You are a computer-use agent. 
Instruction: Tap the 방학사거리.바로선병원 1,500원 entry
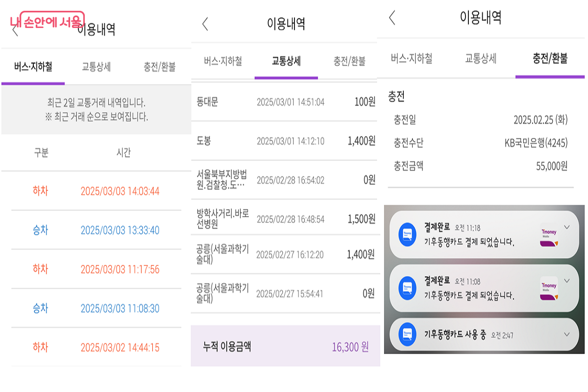[x=285, y=219]
